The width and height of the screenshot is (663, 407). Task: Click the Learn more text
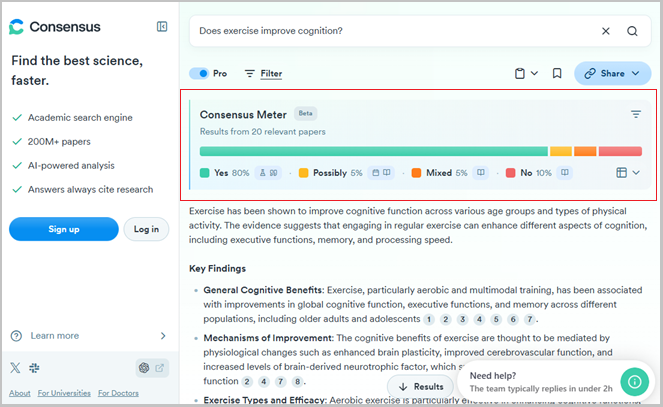pos(55,336)
